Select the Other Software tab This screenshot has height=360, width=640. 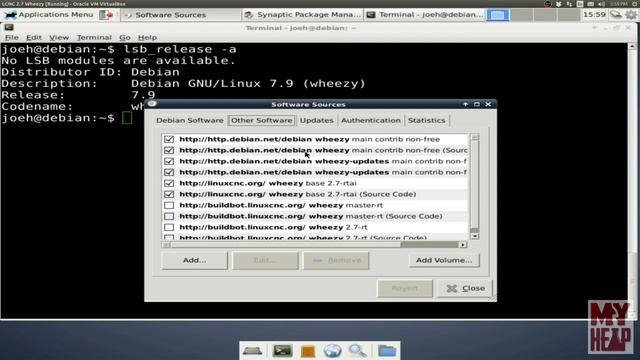pos(262,120)
